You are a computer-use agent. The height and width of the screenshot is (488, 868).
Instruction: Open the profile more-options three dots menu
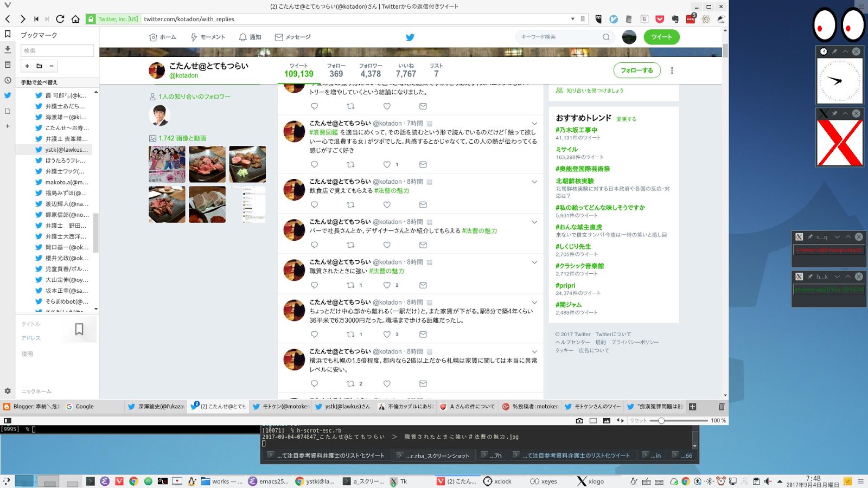(x=672, y=70)
